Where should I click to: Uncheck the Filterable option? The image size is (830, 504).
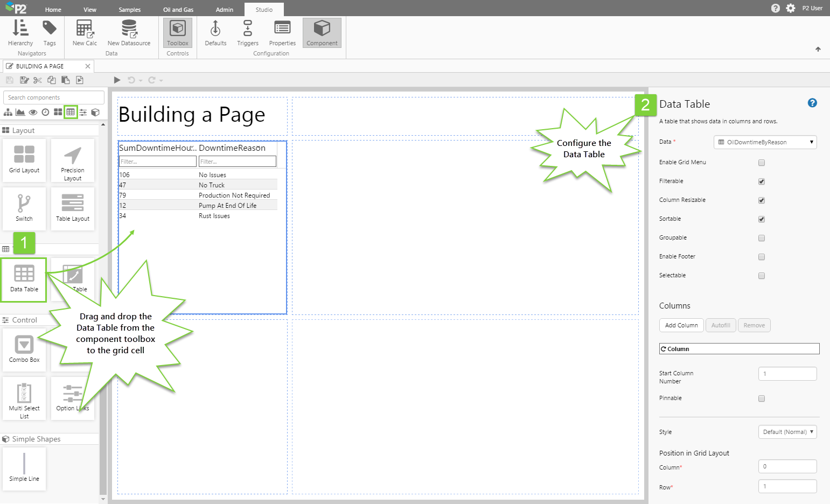761,181
